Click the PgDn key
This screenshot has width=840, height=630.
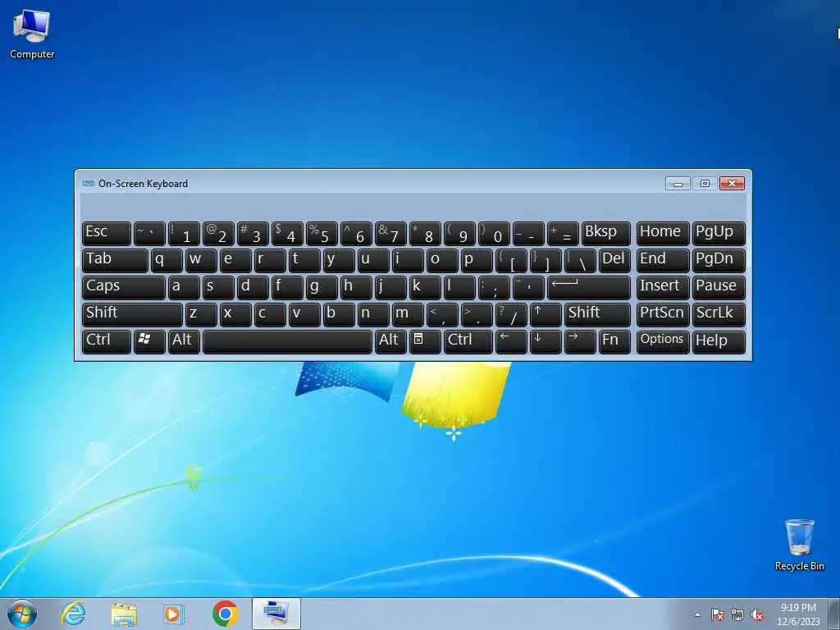[719, 260]
